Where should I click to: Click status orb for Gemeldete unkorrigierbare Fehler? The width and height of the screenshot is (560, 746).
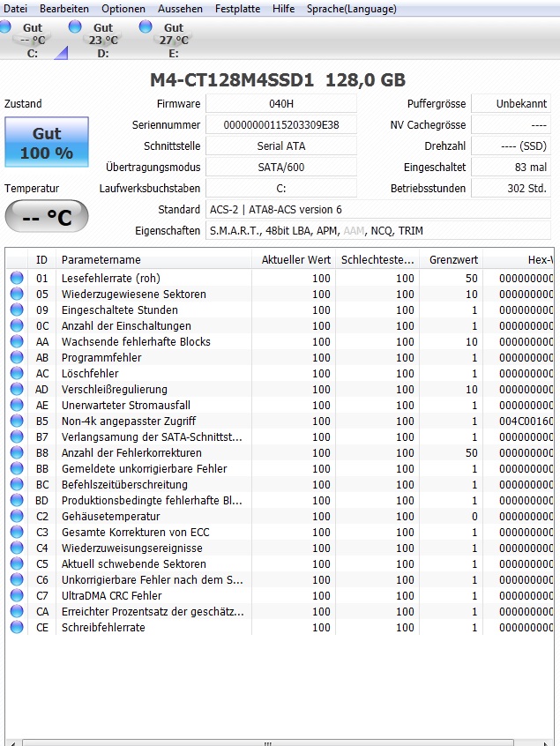[17, 468]
